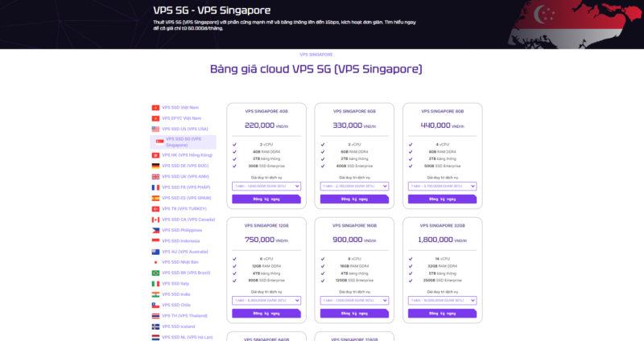This screenshot has width=644, height=341.
Task: Click the VPS SINGAPORE 16GB card title
Action: tap(354, 226)
